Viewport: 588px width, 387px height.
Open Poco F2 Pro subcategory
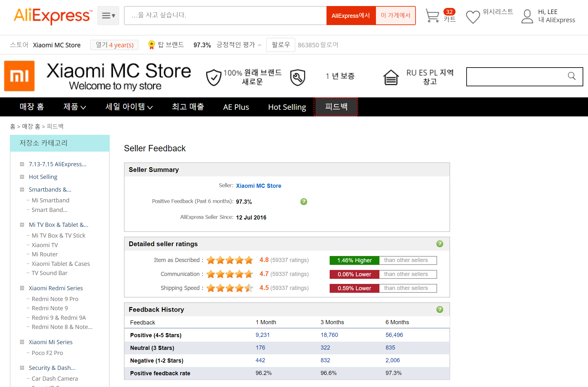47,353
